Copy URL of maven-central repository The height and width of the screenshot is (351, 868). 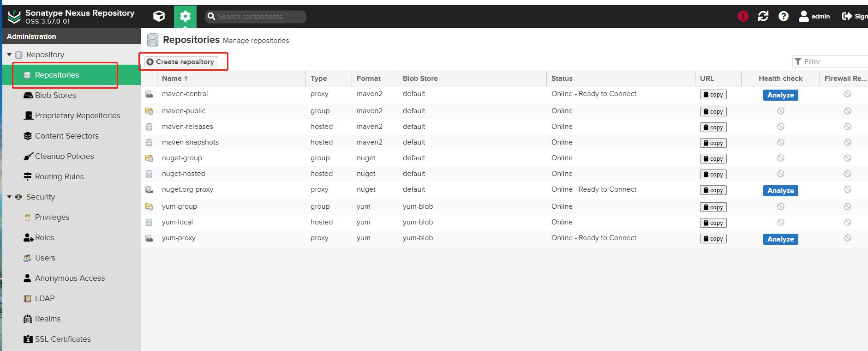coord(713,94)
